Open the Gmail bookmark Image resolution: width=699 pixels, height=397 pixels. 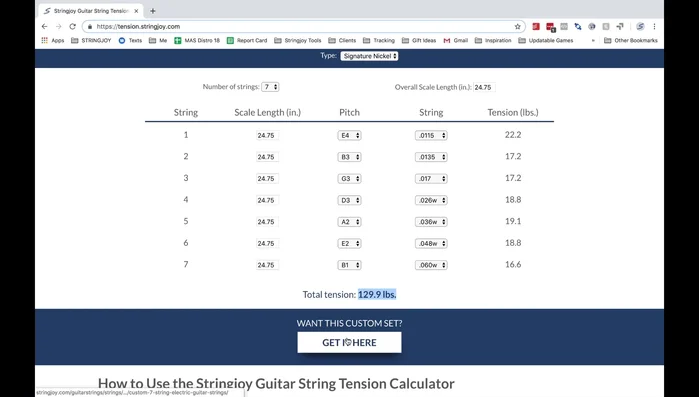[x=456, y=40]
